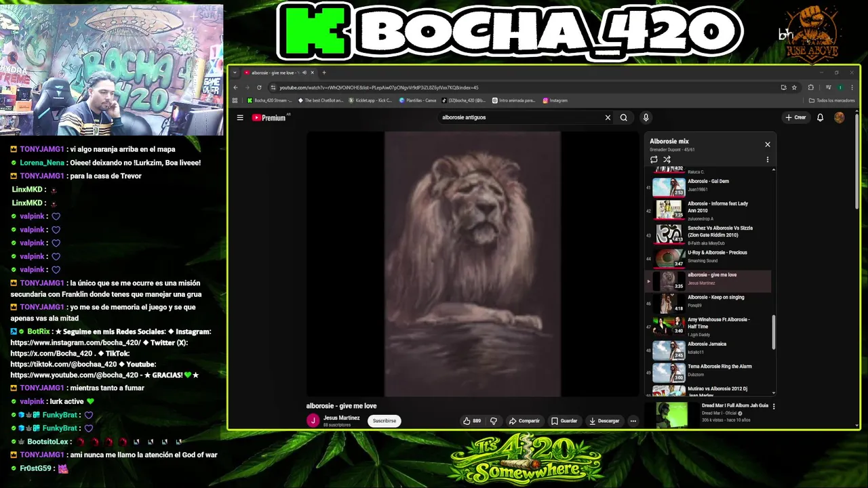Viewport: 868px width, 488px height.
Task: Open YouTube notifications bell
Action: tap(820, 117)
